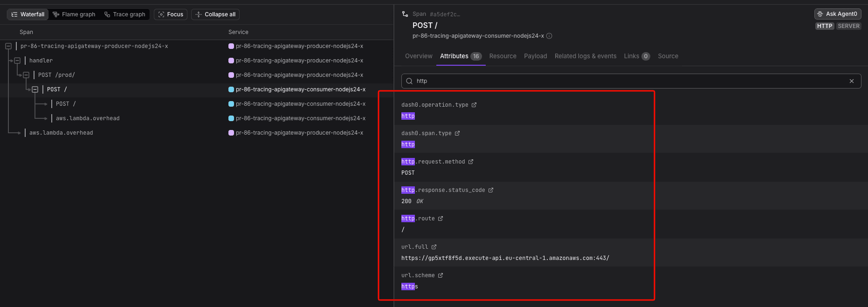Open dash0.span.type external link icon
Screen dimensions: 868x307
pyautogui.click(x=457, y=133)
